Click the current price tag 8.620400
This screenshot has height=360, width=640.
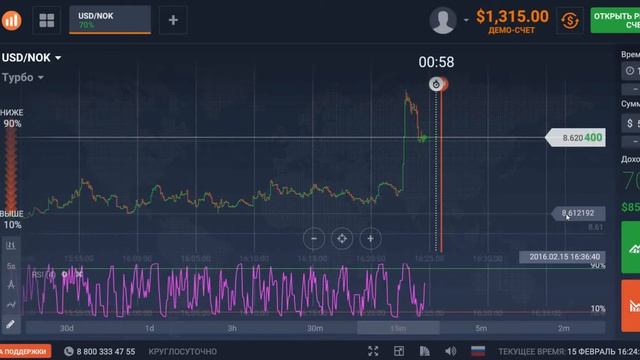[x=576, y=138]
